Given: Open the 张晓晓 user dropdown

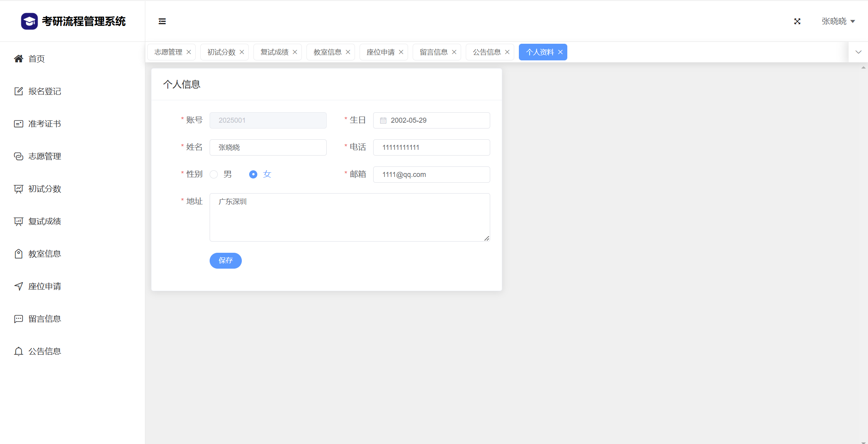Looking at the screenshot, I should [838, 21].
